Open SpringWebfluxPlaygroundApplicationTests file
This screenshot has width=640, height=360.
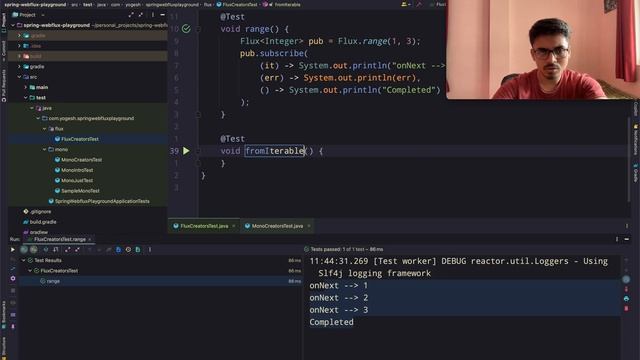102,201
